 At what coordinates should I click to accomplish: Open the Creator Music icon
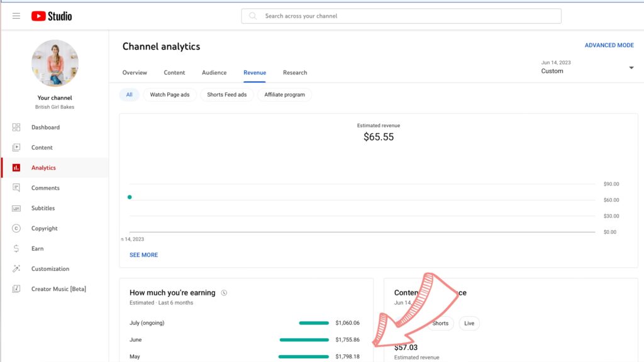(16, 289)
